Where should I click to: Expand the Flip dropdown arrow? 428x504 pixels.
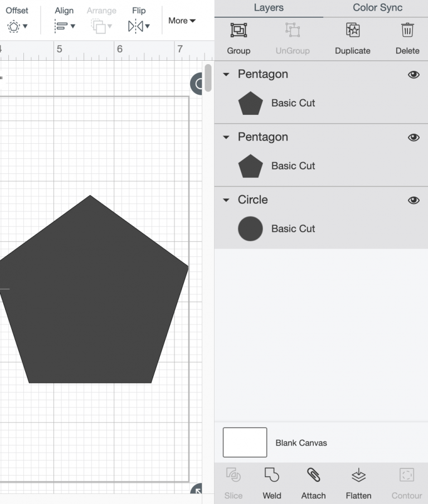(x=148, y=26)
